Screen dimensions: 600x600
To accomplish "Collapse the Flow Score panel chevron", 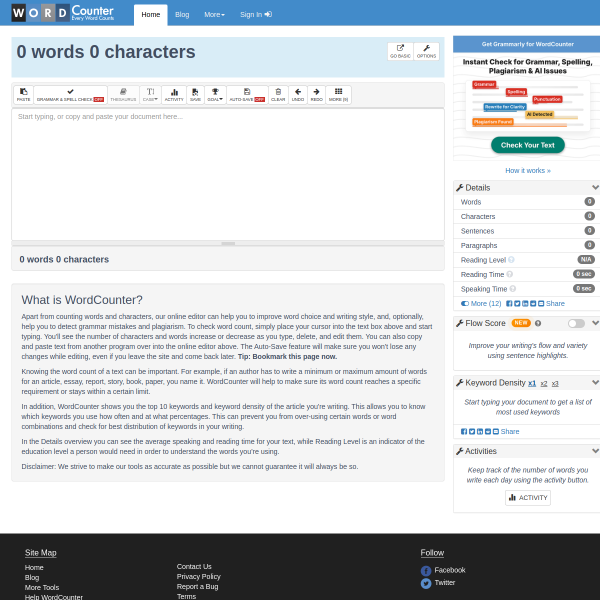I will [x=595, y=323].
